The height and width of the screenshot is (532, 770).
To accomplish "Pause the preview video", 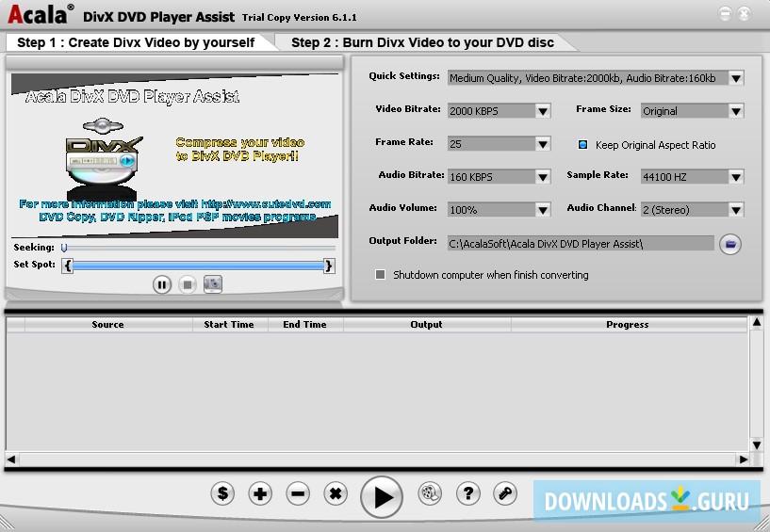I will click(x=161, y=284).
